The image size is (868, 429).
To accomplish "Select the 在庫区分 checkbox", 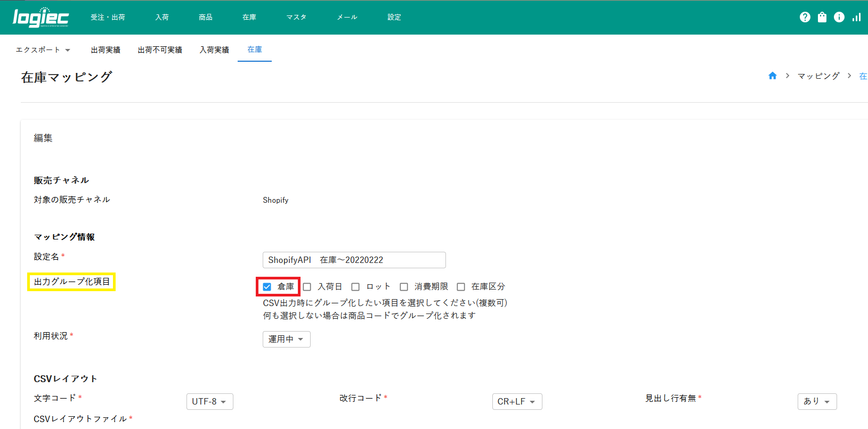I will (x=461, y=287).
